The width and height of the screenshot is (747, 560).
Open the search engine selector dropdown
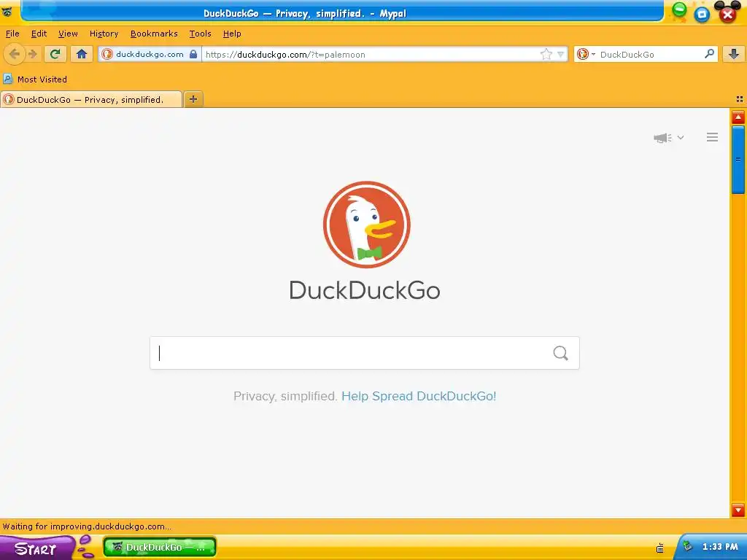[586, 54]
